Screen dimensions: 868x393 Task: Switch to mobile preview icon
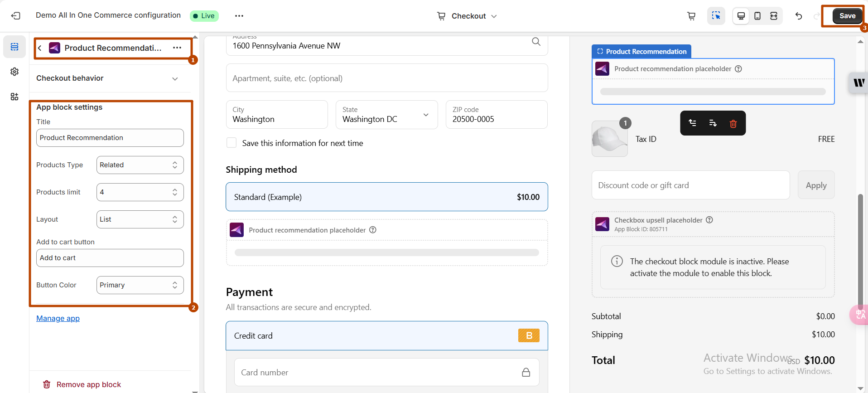click(757, 16)
